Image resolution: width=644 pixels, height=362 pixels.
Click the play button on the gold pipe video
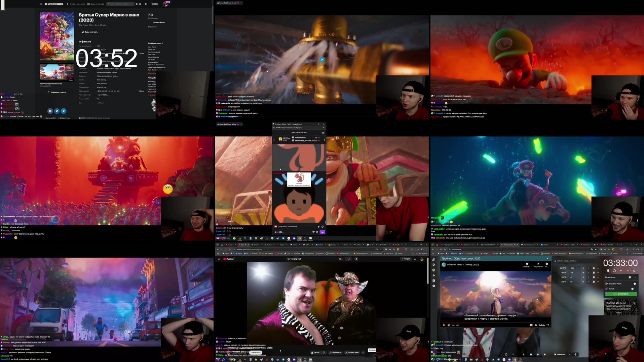(322, 60)
